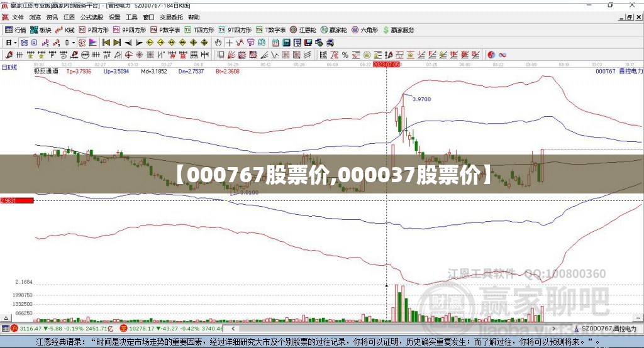Open the T四方形 tool
The height and width of the screenshot is (348, 644).
[199, 30]
